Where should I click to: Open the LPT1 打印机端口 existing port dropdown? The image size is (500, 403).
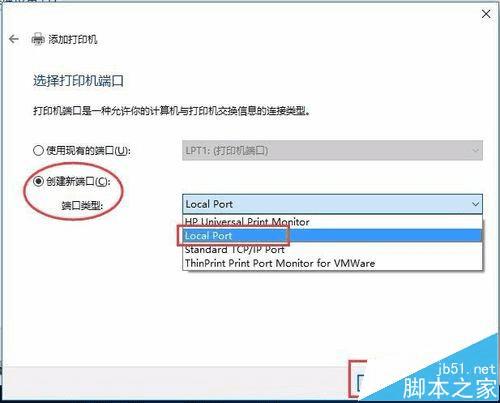point(332,151)
